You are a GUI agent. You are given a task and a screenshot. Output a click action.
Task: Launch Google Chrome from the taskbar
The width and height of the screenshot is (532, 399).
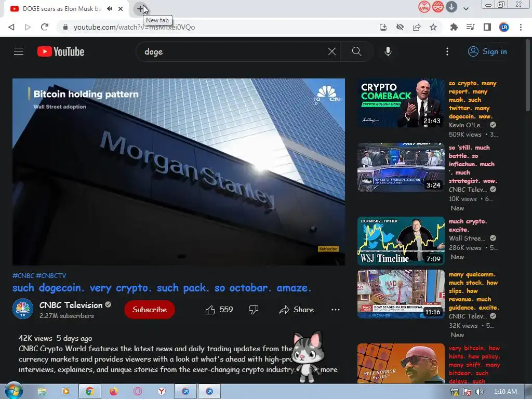pyautogui.click(x=89, y=392)
